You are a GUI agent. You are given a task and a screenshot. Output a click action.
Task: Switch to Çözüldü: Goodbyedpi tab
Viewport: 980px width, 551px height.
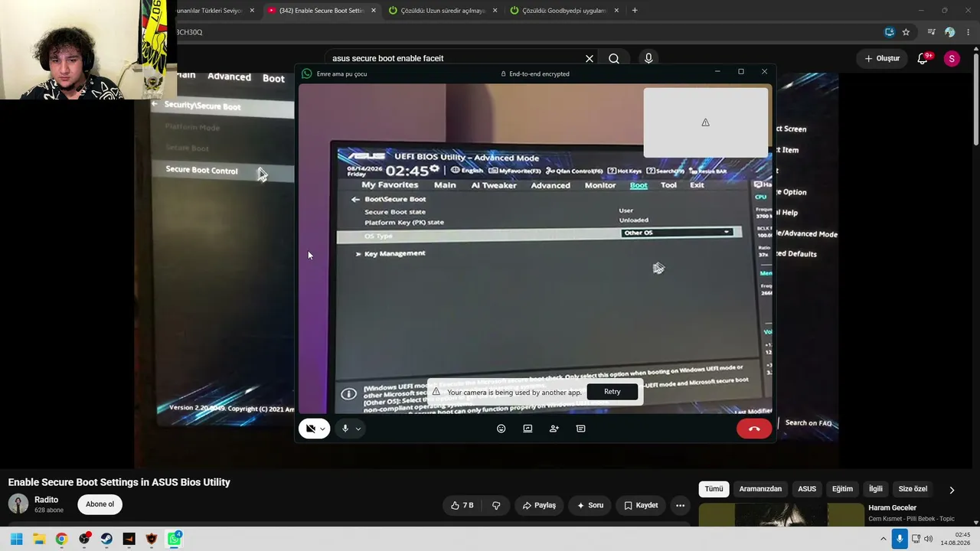click(x=564, y=11)
